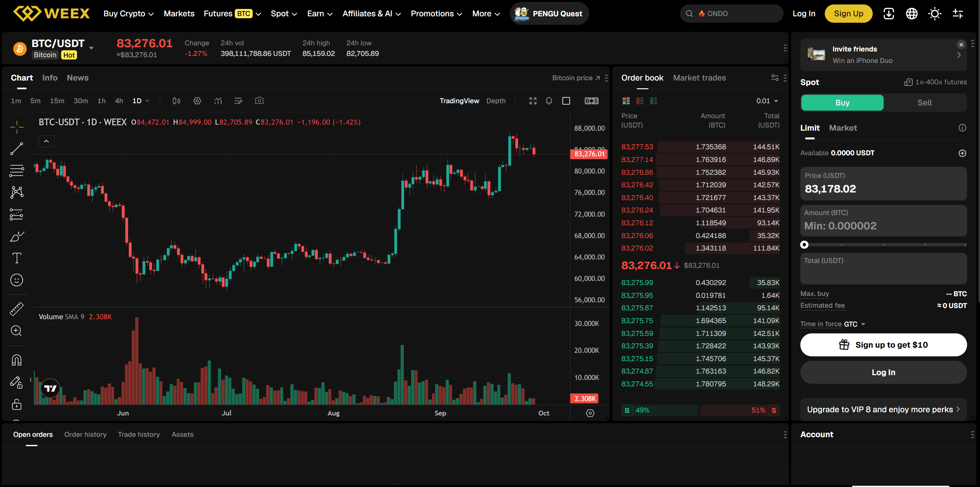Collapse the chart legend arrow

[x=46, y=141]
